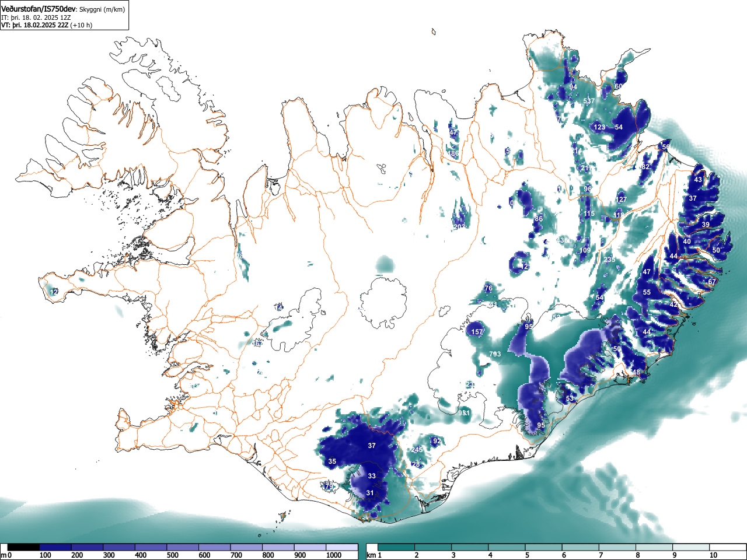Click the '31' visibility value in south
747x560 pixels.
[369, 493]
